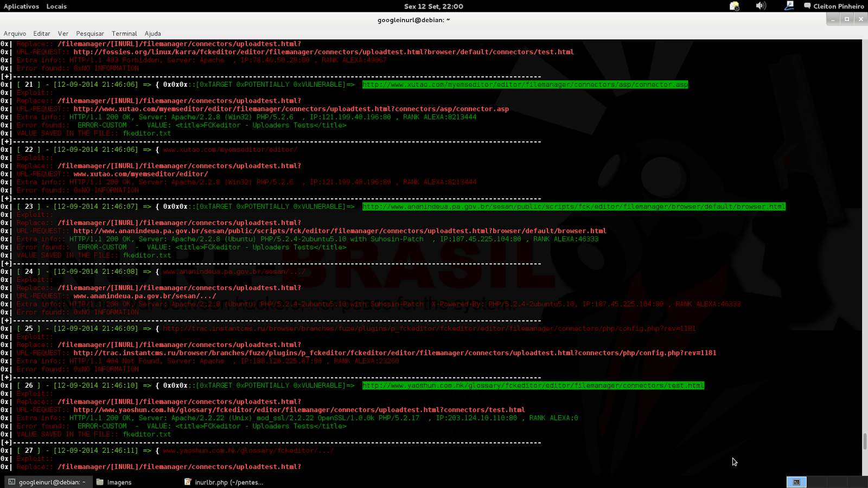Click the text editor icon for inurlbr.php
Image resolution: width=868 pixels, height=488 pixels.
click(188, 482)
